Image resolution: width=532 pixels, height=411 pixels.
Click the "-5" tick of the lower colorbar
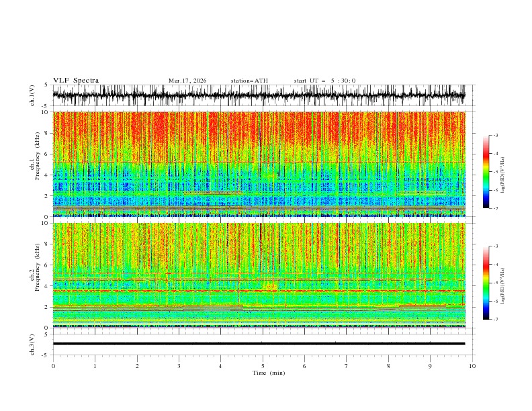pos(495,283)
